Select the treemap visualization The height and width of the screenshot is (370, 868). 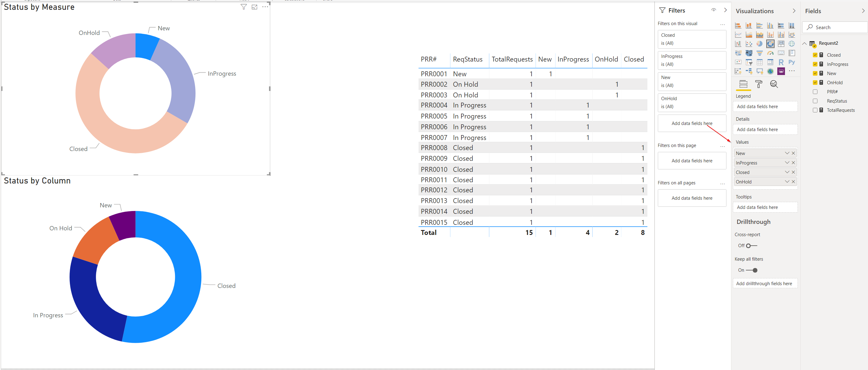[x=781, y=43]
